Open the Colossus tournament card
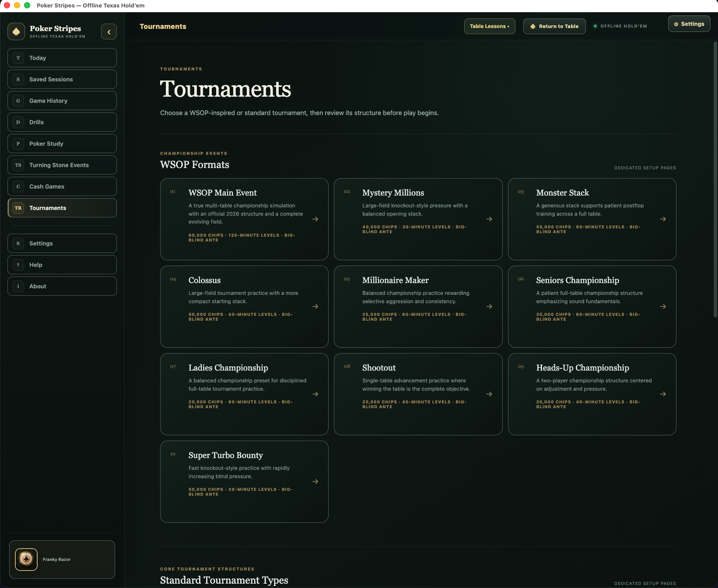 pyautogui.click(x=244, y=307)
